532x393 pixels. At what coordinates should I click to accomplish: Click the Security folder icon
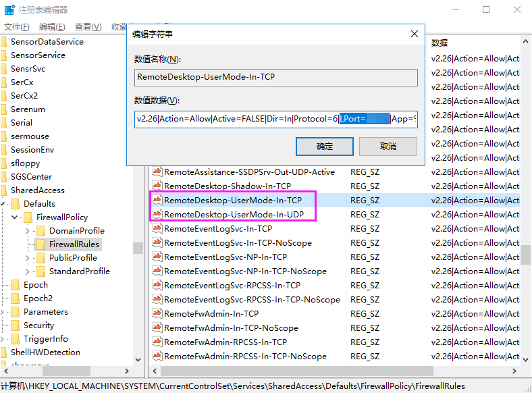coord(15,325)
